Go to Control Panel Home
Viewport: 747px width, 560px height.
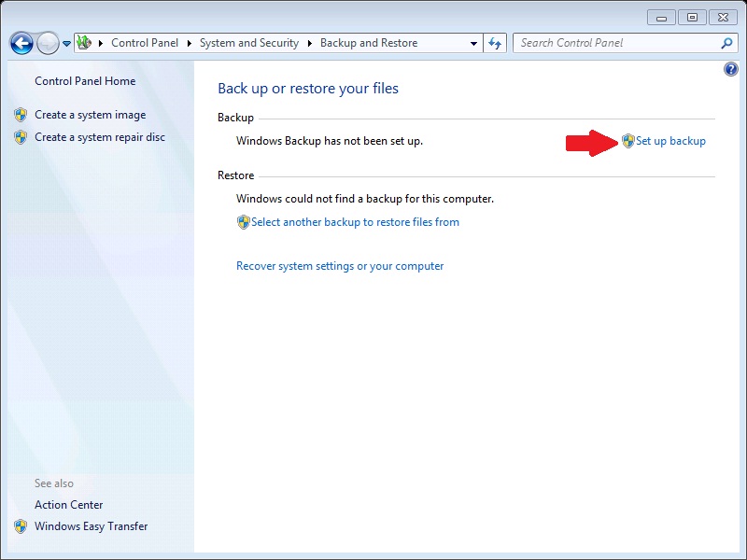(x=85, y=81)
